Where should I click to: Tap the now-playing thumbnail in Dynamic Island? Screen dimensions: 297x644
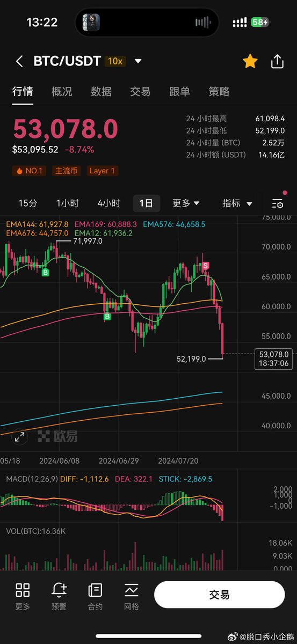pyautogui.click(x=91, y=23)
